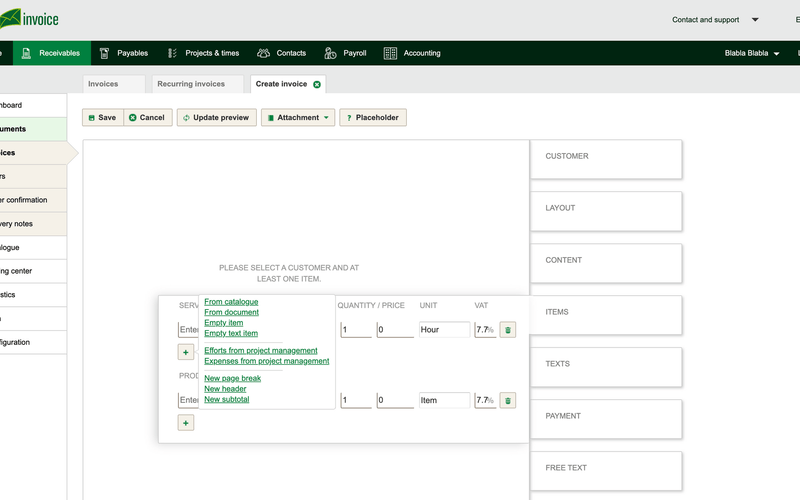Image resolution: width=800 pixels, height=500 pixels.
Task: Expand the Contact and support dropdown
Action: point(715,20)
